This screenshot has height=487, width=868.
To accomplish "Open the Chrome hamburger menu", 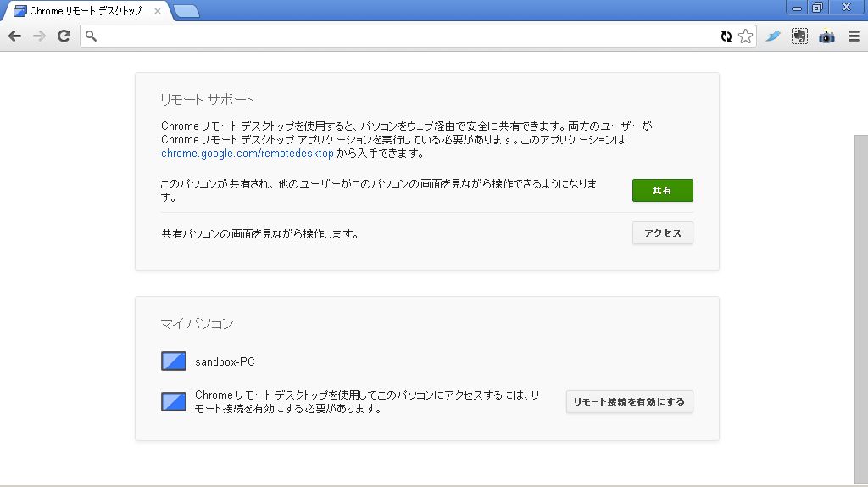I will click(x=854, y=36).
